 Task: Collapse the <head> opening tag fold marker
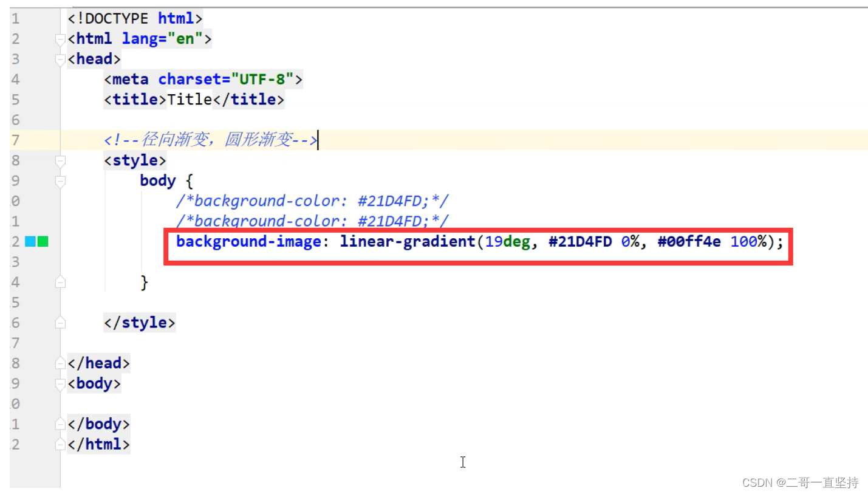tap(60, 60)
